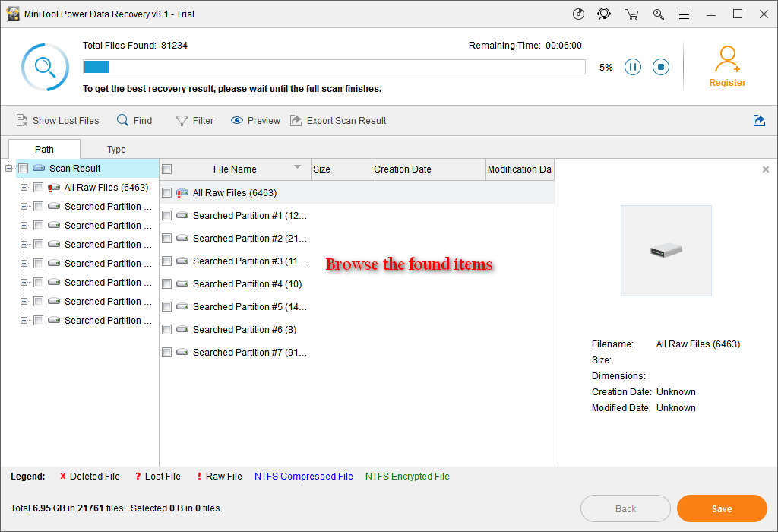Open the bootable media disc icon

pyautogui.click(x=578, y=14)
